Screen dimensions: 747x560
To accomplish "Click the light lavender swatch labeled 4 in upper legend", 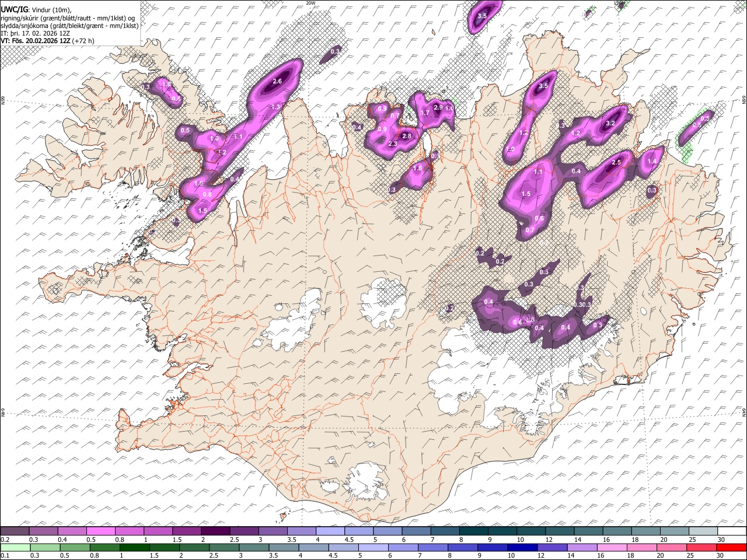I will (x=330, y=531).
